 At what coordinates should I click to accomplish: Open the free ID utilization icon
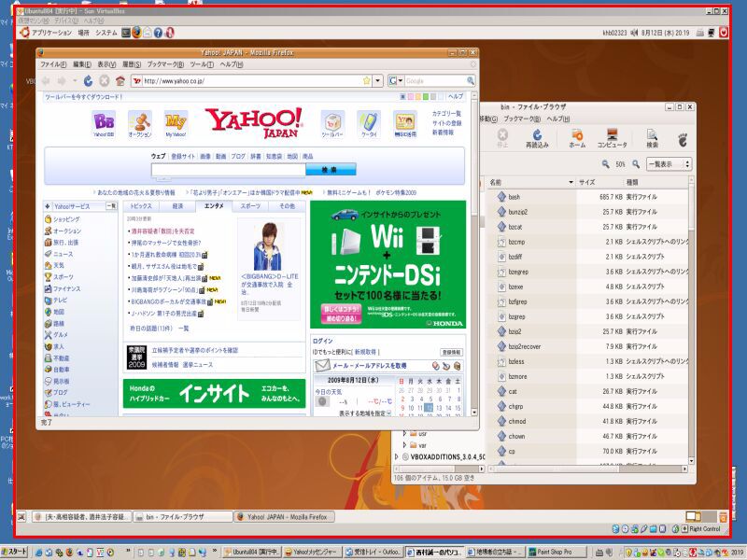pos(405,125)
